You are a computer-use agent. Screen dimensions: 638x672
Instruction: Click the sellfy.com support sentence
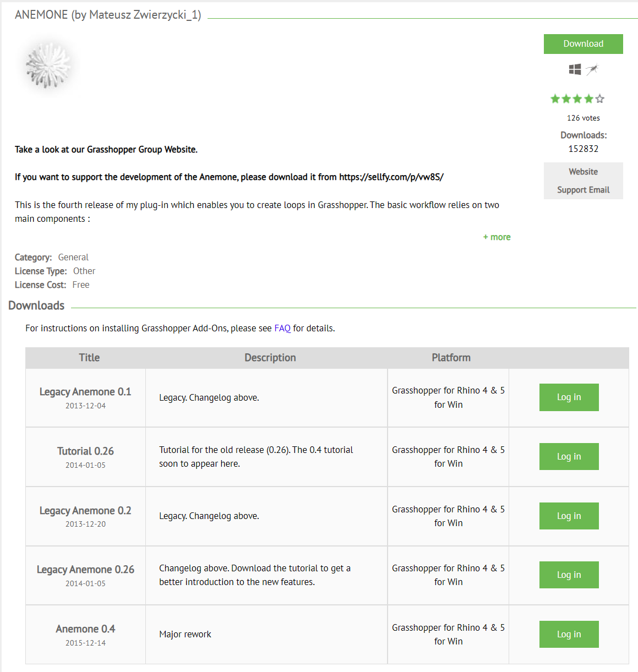(x=229, y=177)
